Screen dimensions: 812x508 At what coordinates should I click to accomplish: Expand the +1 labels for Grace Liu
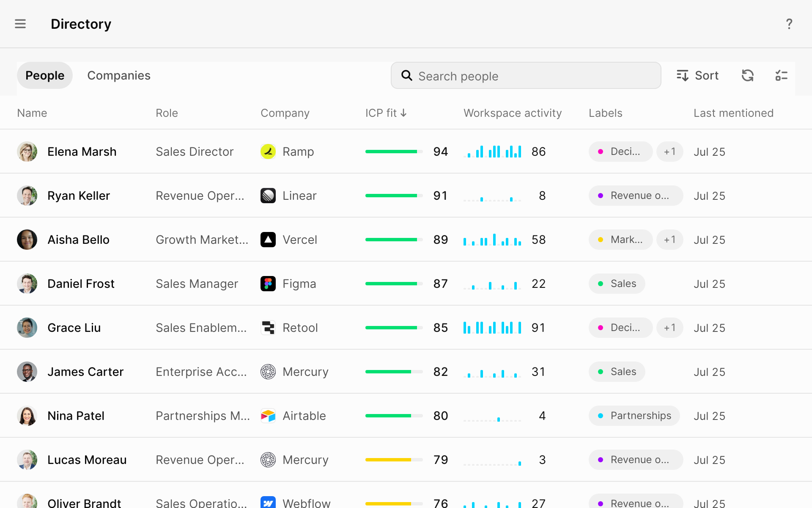pyautogui.click(x=670, y=328)
